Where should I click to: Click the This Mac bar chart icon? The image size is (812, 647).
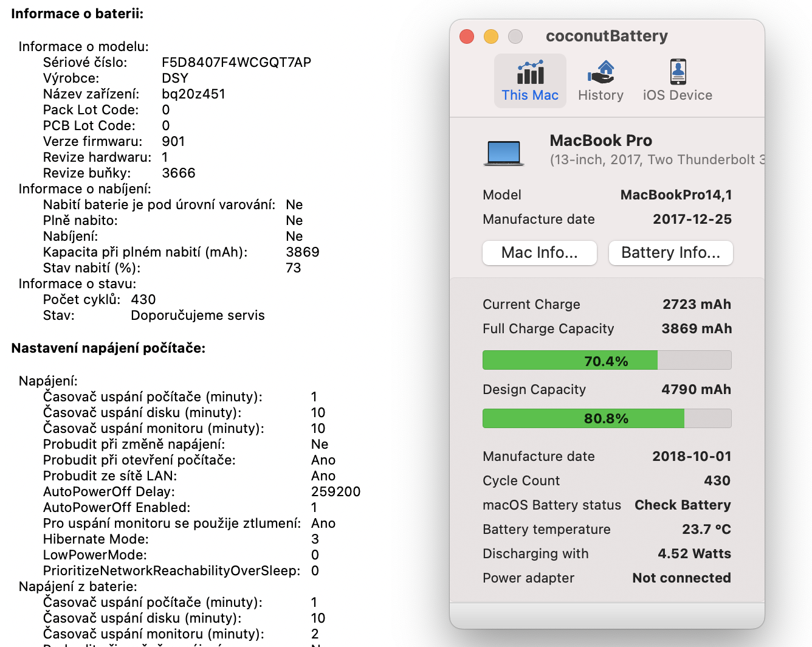coord(530,72)
